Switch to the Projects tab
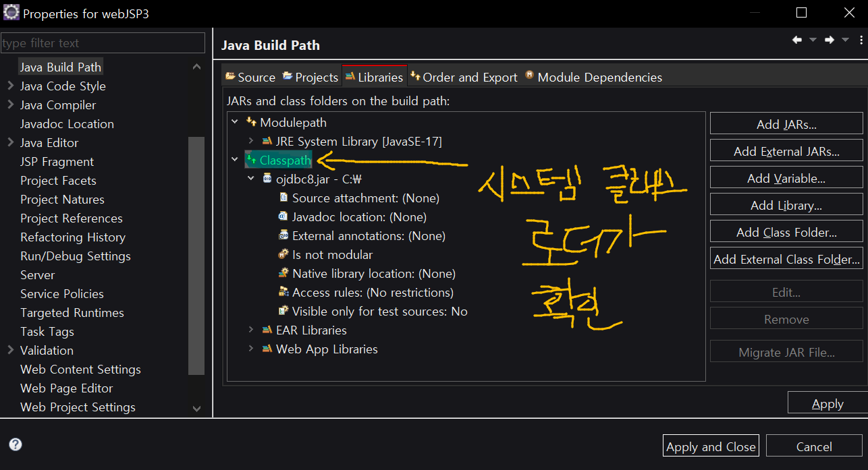868x470 pixels. pos(310,77)
